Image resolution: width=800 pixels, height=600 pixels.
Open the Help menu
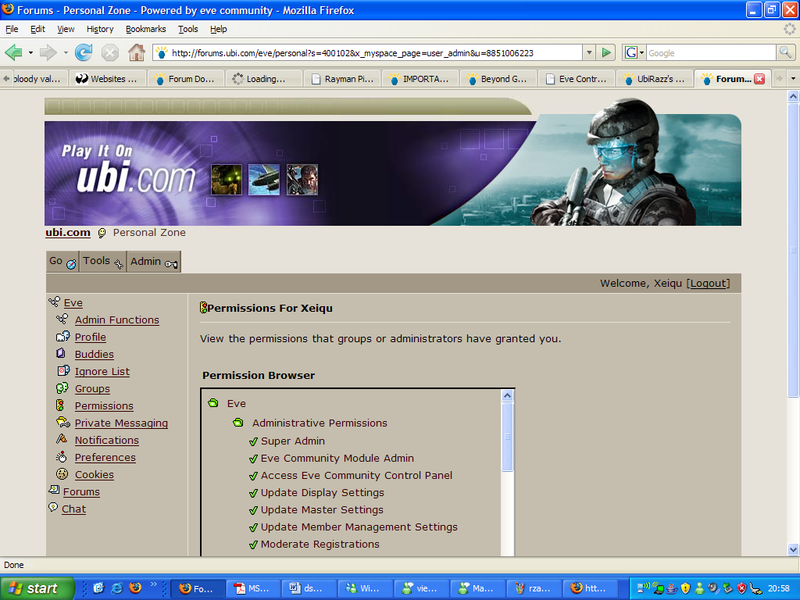(218, 29)
